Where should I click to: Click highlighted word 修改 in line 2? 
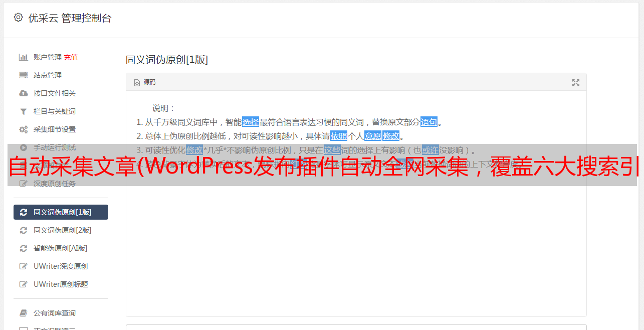click(391, 136)
